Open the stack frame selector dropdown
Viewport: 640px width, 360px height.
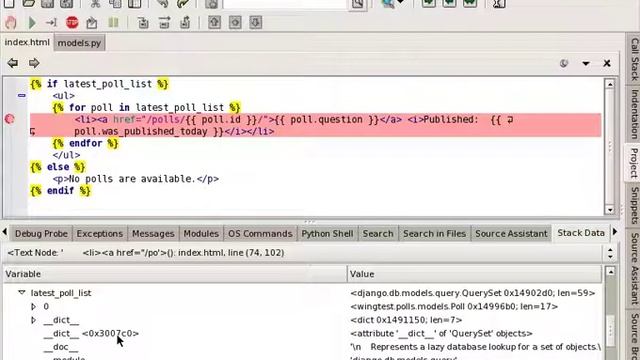[x=302, y=253]
